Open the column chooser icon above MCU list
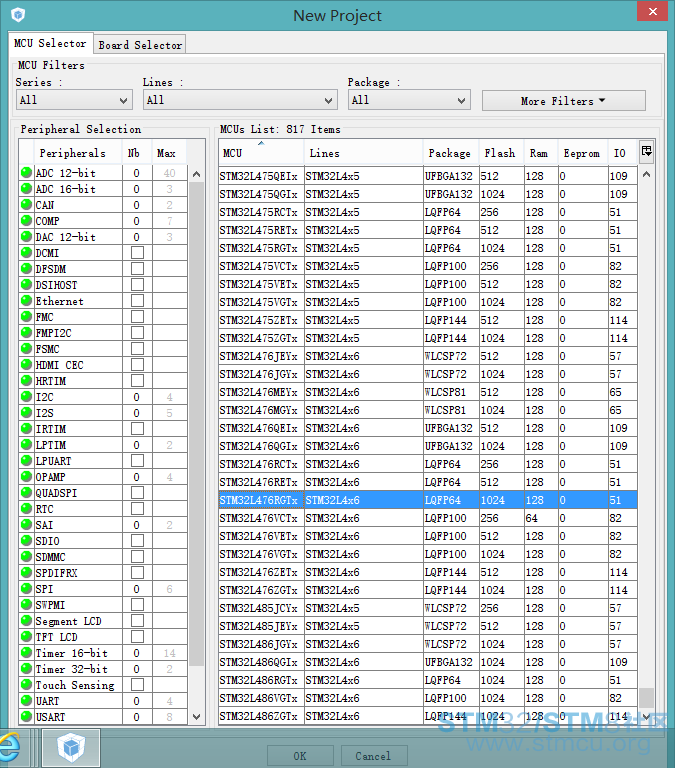 (647, 151)
